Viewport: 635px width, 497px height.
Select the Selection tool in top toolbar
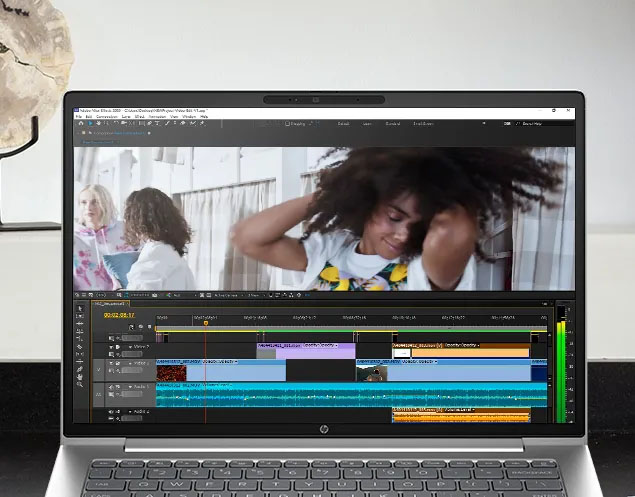[90, 124]
